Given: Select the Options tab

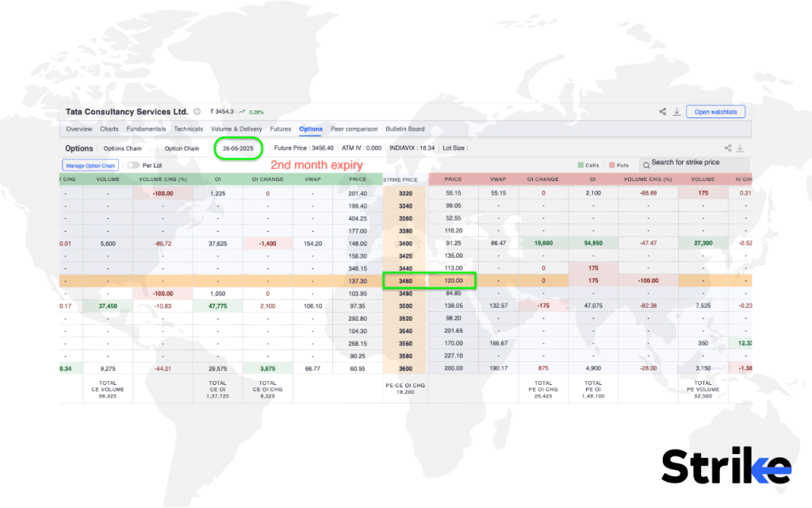Looking at the screenshot, I should tap(311, 129).
